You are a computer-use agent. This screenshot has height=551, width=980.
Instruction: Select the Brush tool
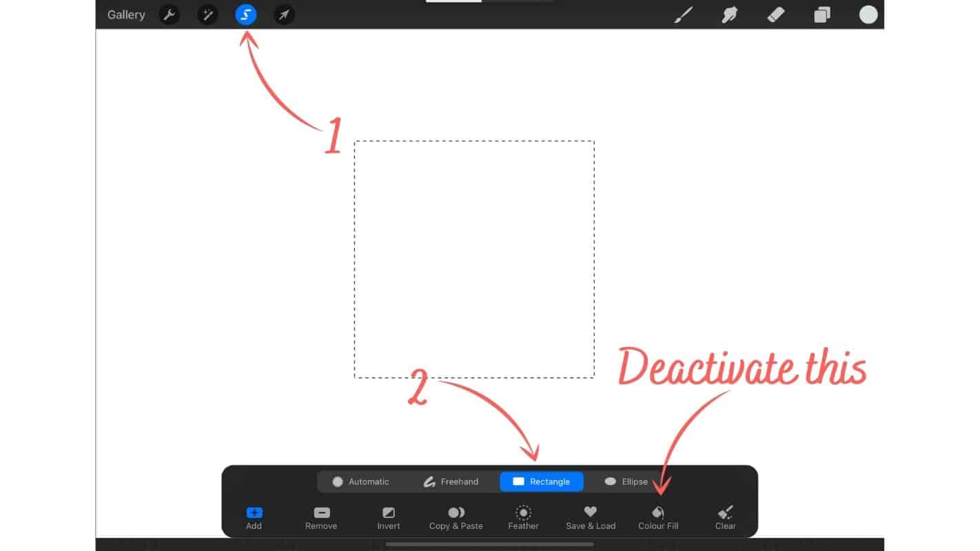click(683, 14)
